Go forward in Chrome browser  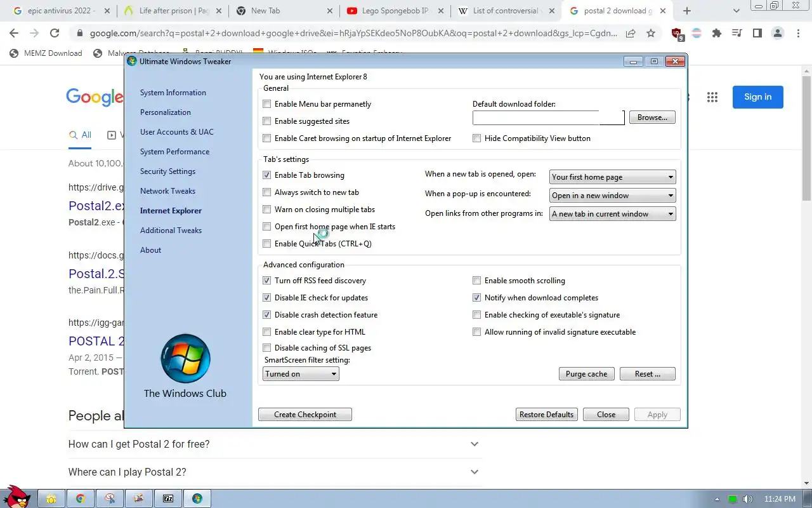point(34,34)
